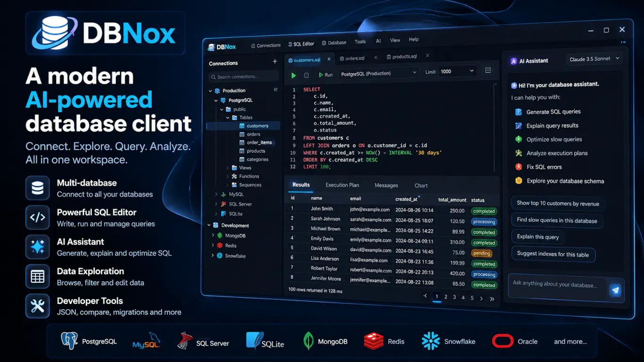Screen dimensions: 644x362
Task: Switch to the Messages results tab
Action: 386,186
